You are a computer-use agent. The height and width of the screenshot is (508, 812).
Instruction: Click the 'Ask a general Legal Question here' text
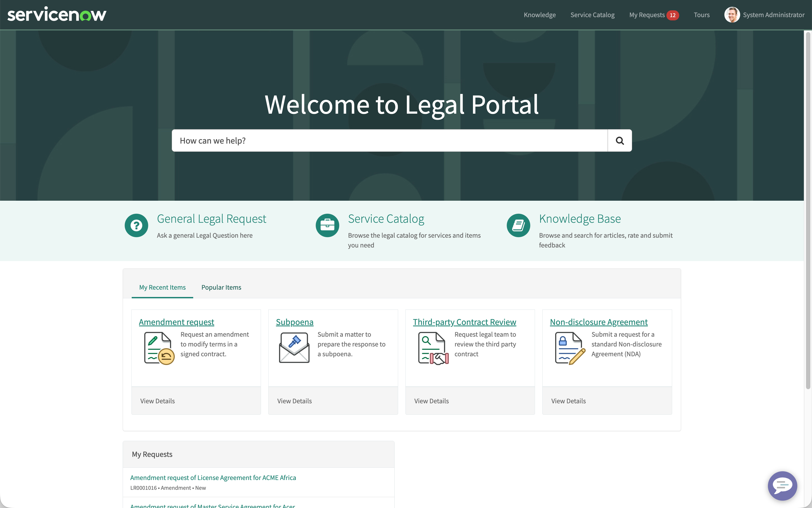(205, 236)
